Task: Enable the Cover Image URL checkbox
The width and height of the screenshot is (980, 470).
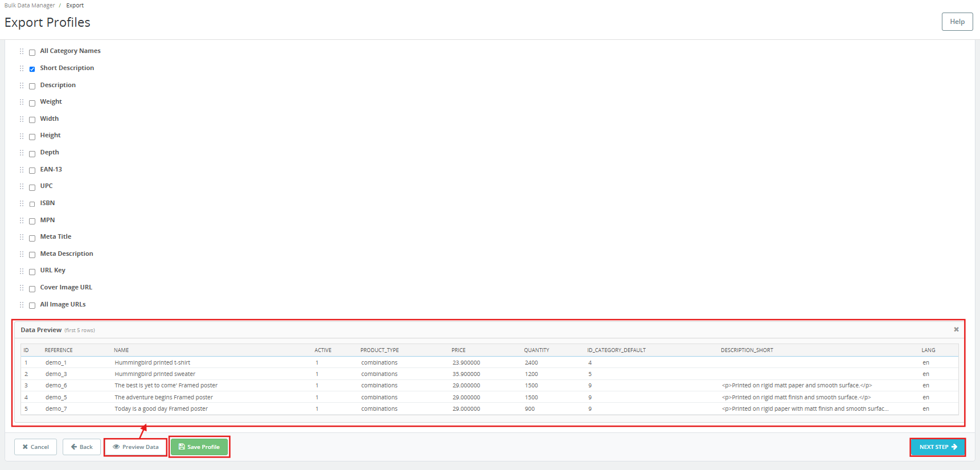Action: 32,289
